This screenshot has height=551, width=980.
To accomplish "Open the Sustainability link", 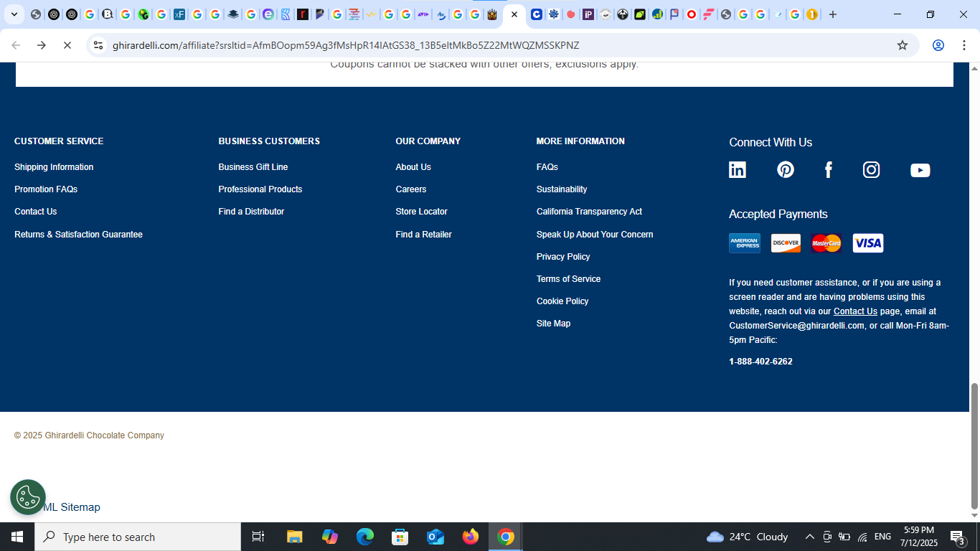I will [562, 189].
